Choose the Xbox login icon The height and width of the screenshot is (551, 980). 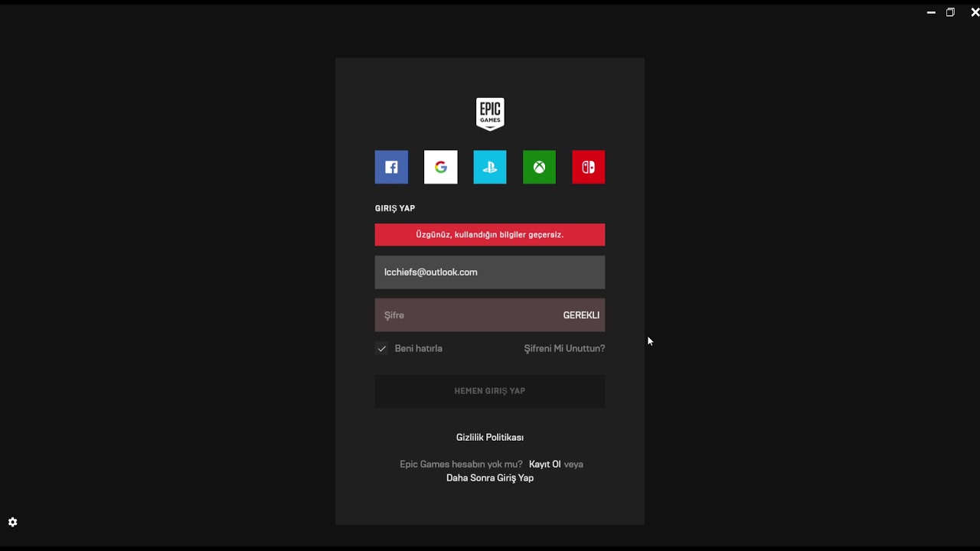(x=539, y=167)
